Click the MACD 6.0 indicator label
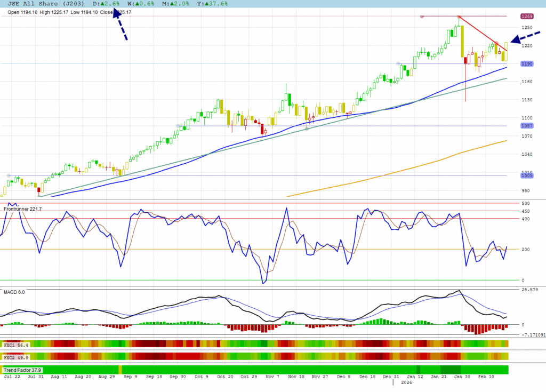The image size is (546, 392). tap(14, 292)
